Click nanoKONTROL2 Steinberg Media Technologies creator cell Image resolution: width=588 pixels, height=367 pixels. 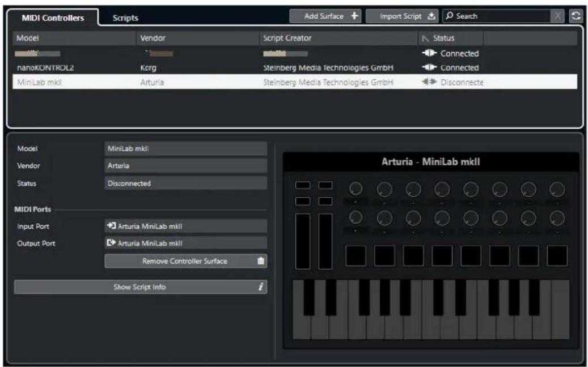point(328,68)
